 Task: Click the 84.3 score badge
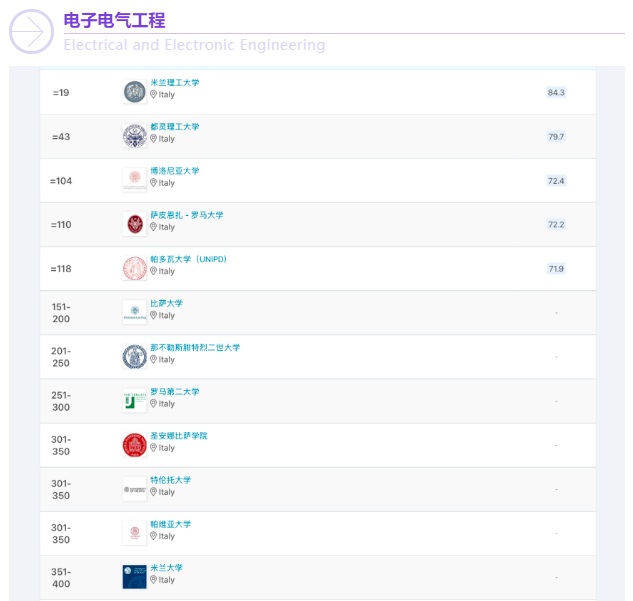tap(556, 92)
